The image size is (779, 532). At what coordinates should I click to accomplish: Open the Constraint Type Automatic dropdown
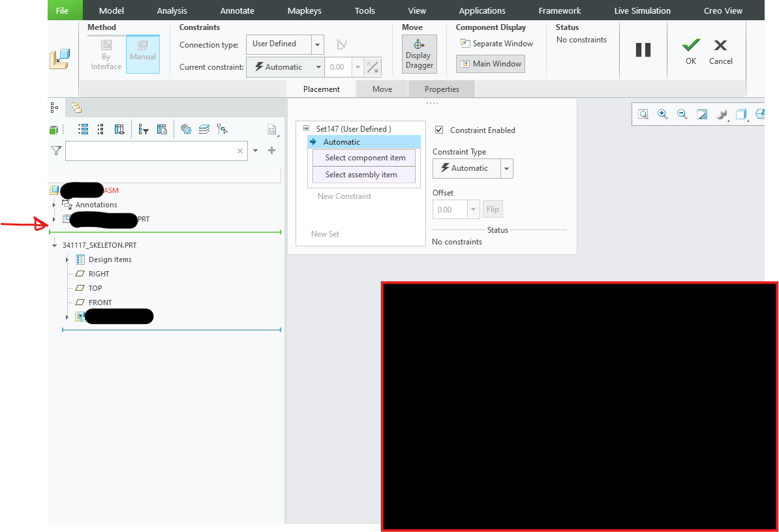(506, 168)
